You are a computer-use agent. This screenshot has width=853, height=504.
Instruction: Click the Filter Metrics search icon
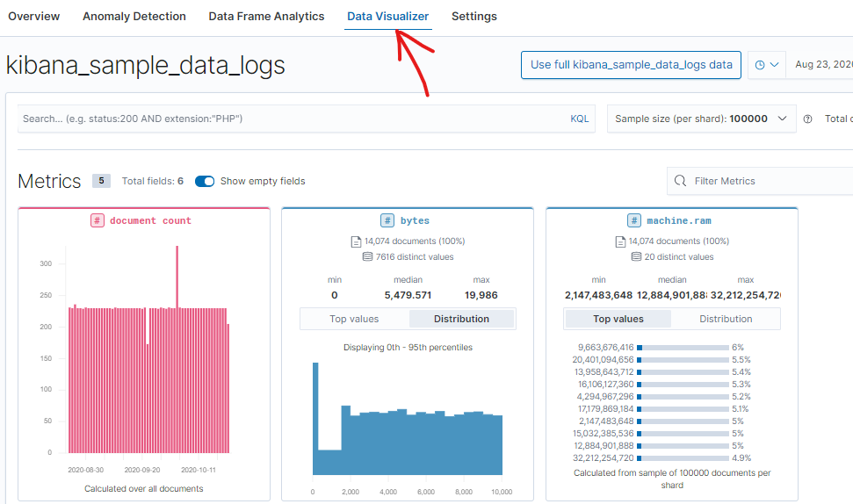[680, 181]
